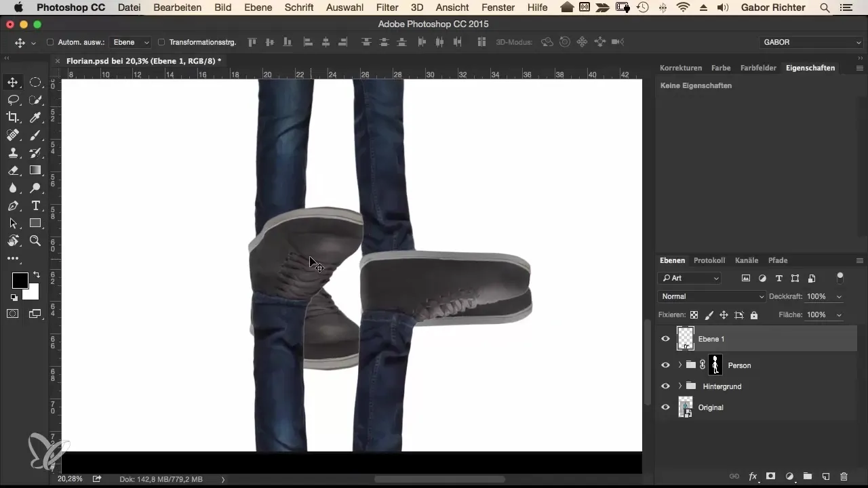
Task: Select the Pen tool
Action: point(13,206)
